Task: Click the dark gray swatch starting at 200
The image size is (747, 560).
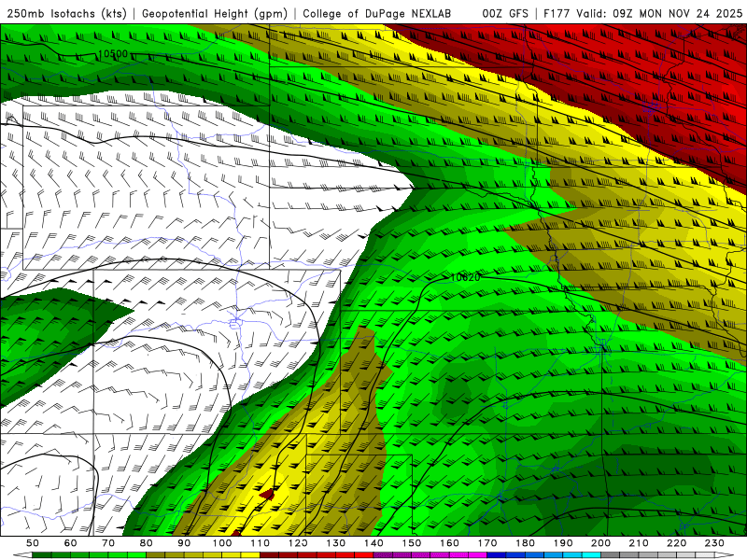Action: tap(611, 555)
